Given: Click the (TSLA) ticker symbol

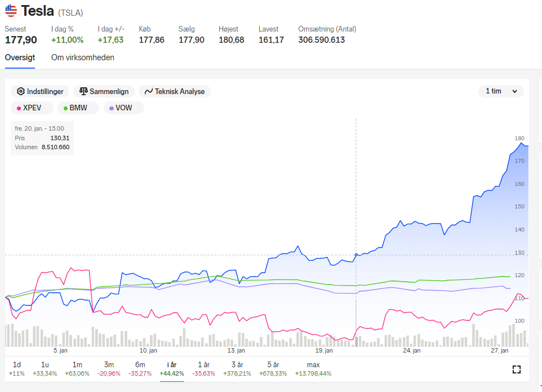Looking at the screenshot, I should click(70, 13).
